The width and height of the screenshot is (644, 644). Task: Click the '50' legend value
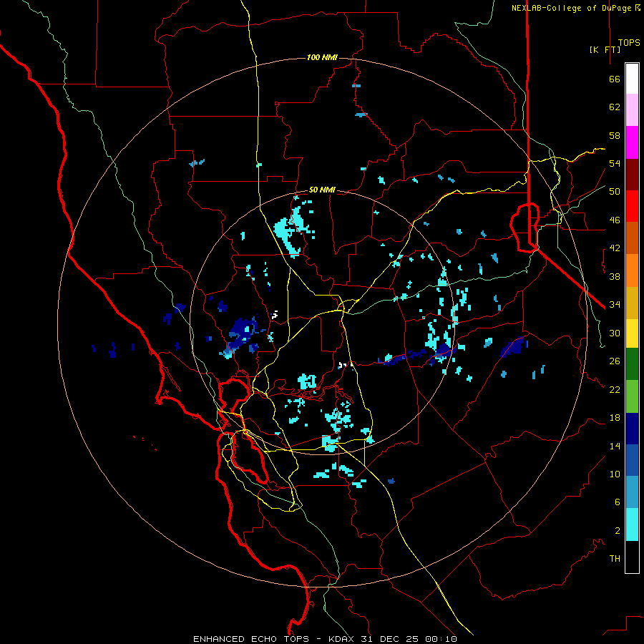coord(615,192)
